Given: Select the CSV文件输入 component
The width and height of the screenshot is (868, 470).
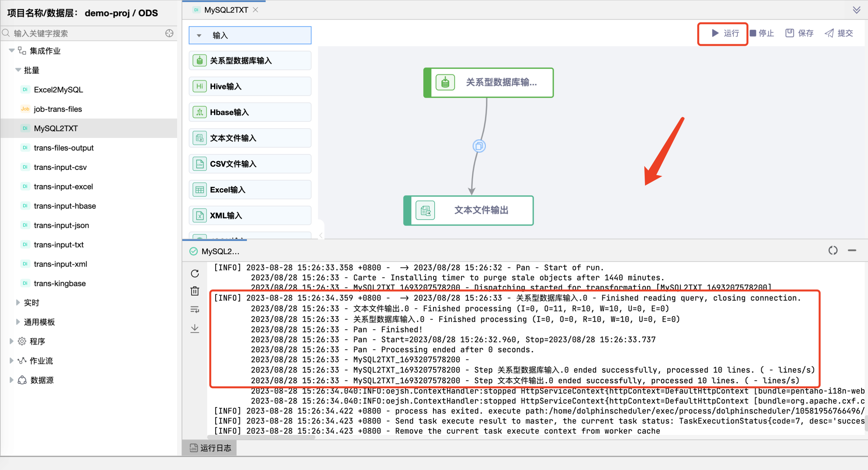Looking at the screenshot, I should pyautogui.click(x=250, y=164).
